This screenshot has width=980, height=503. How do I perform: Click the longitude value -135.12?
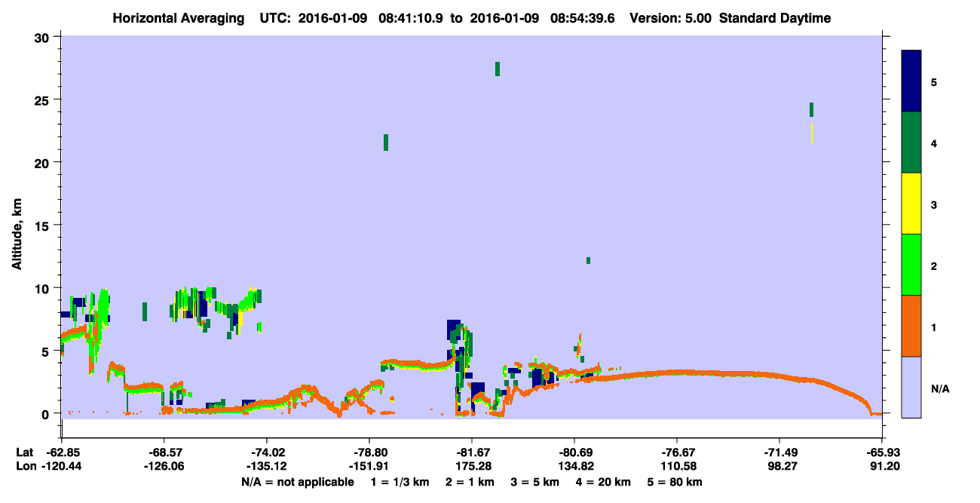(x=266, y=466)
